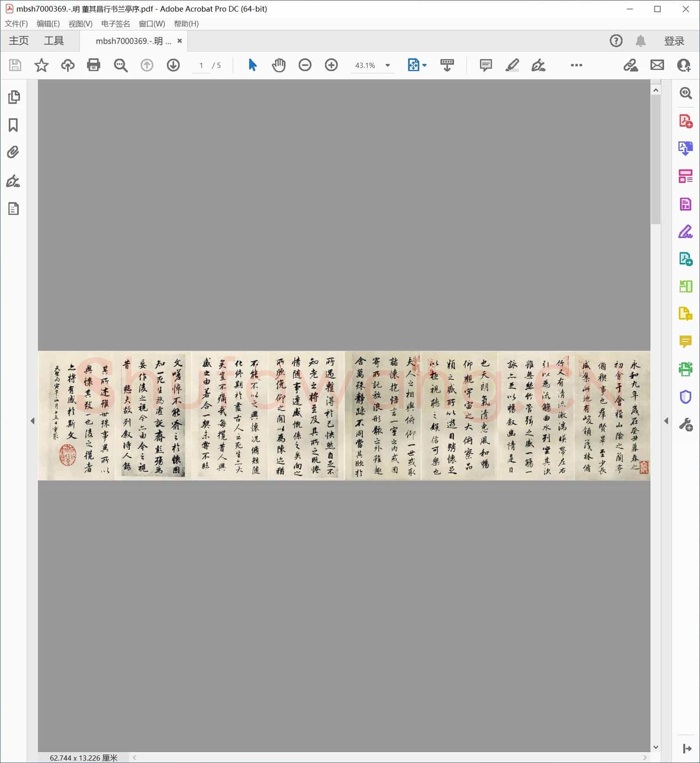Open the sign document pen tool
This screenshot has width=700, height=763.
(x=539, y=65)
